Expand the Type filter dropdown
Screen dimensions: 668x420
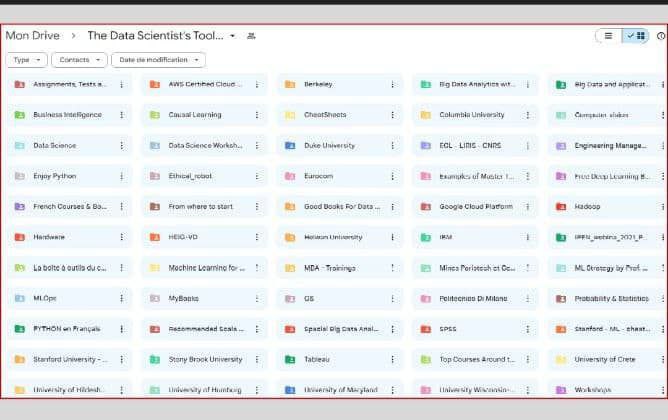(x=26, y=60)
